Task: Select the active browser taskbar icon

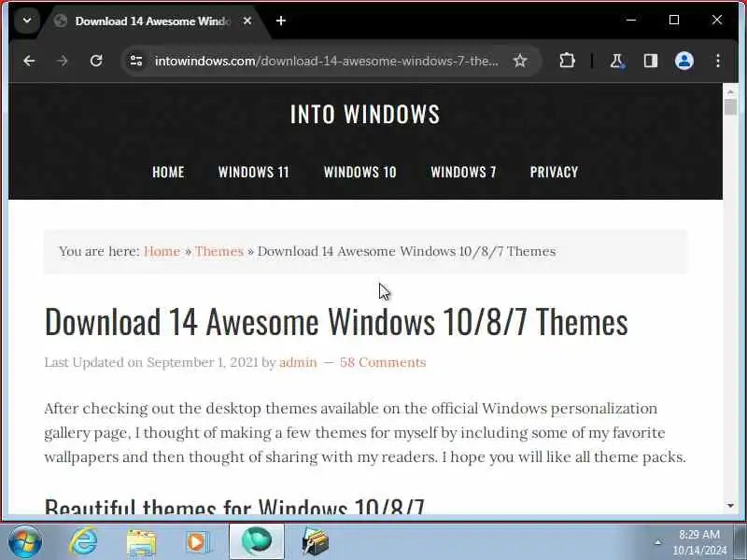Action: point(256,541)
